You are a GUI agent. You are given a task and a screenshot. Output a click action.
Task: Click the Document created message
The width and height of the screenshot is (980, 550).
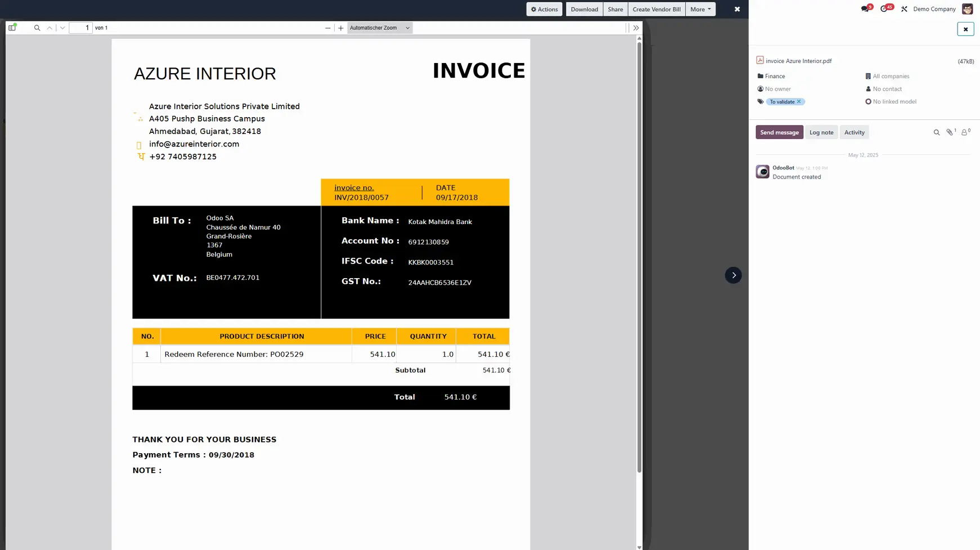point(797,177)
